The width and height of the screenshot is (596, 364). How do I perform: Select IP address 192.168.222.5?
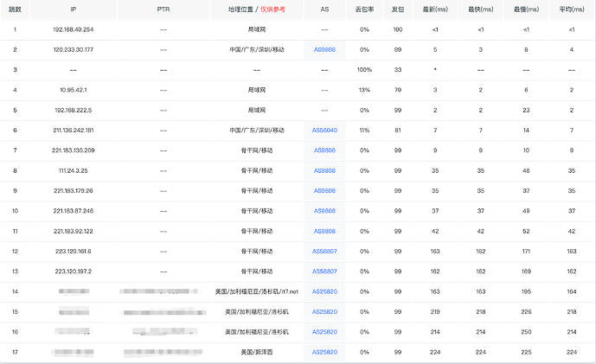pyautogui.click(x=73, y=110)
